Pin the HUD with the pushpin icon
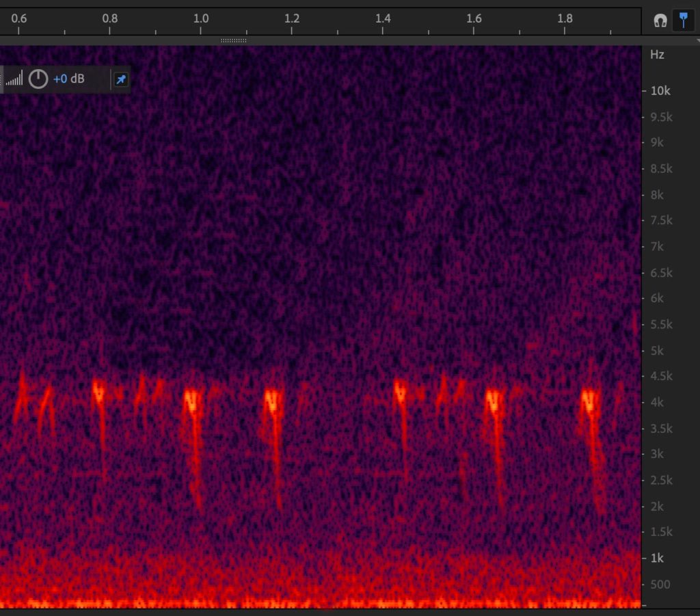Image resolution: width=700 pixels, height=616 pixels. pos(121,79)
